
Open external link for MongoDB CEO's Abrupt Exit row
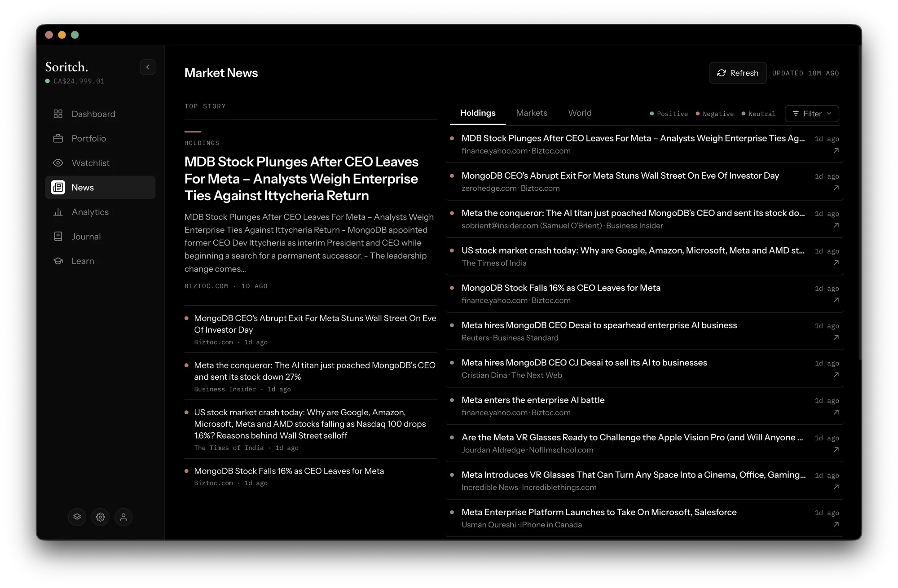pos(836,188)
